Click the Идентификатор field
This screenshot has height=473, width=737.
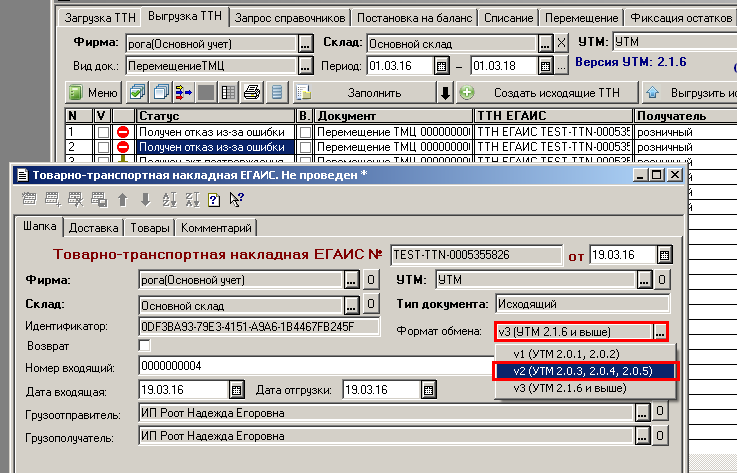point(259,327)
